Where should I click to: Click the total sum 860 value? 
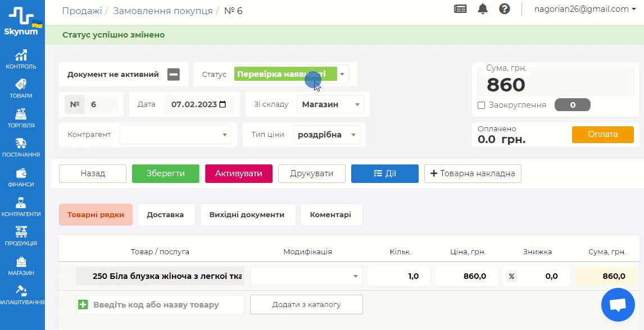(506, 84)
